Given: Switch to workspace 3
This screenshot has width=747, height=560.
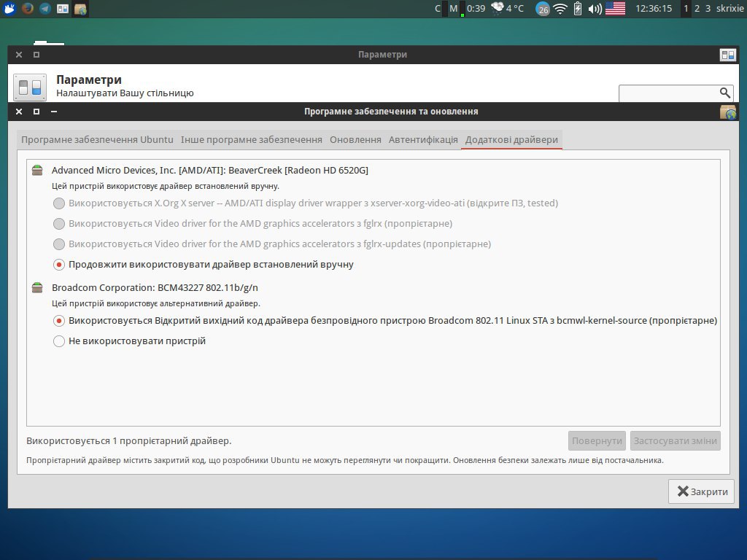Looking at the screenshot, I should click(x=708, y=9).
